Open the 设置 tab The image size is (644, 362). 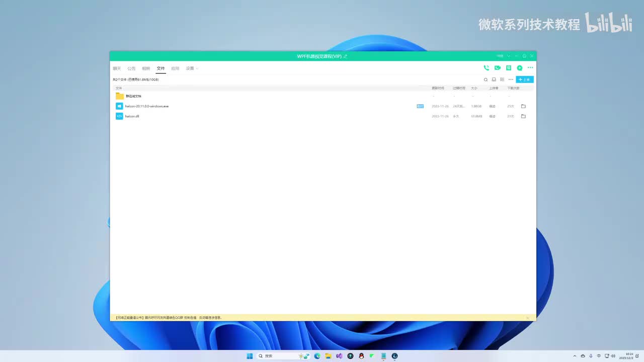[x=190, y=68]
